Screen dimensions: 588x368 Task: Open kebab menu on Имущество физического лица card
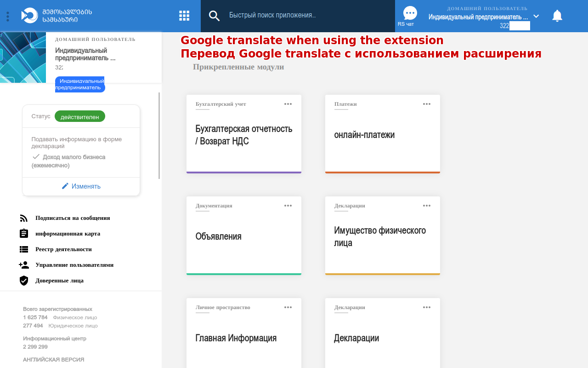point(427,206)
